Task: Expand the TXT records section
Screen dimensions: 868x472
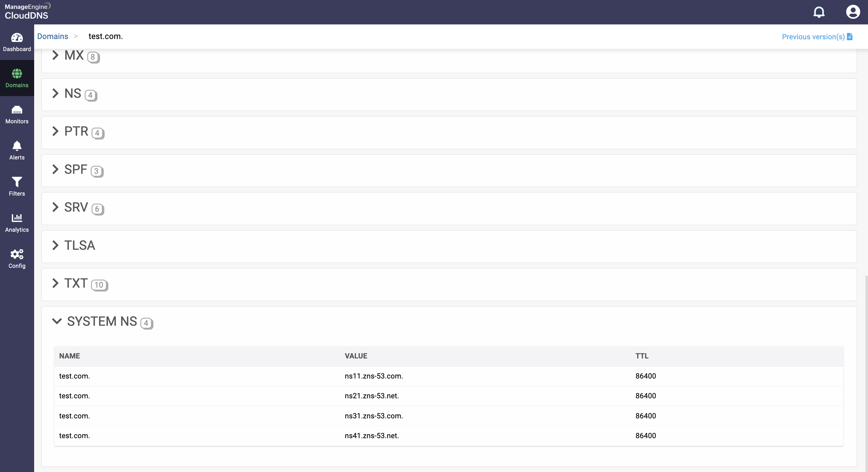Action: 56,284
